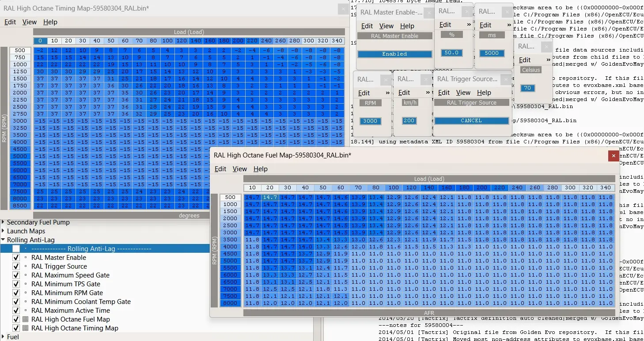Click the small square icon beside RAL Maximum Active Time
This screenshot has height=341, width=644.
(x=25, y=311)
